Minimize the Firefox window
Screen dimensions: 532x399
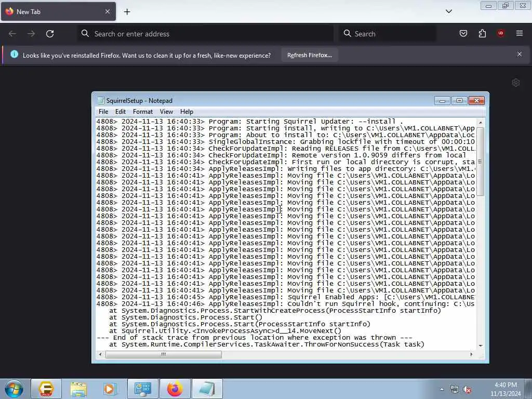488,5
